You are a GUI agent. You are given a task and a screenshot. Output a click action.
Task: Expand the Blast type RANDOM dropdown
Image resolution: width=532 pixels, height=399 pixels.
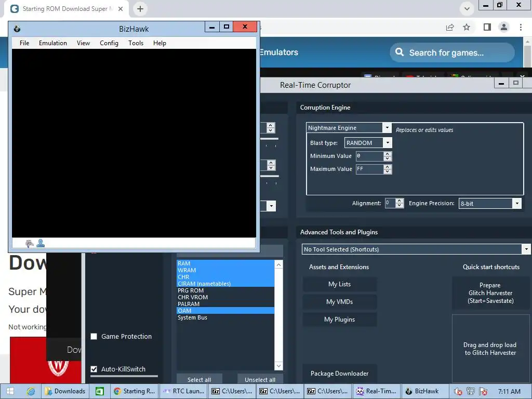[x=388, y=143]
